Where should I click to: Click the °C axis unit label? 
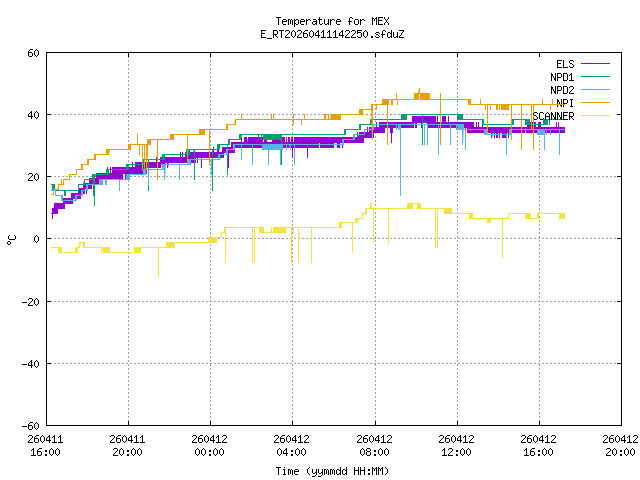(11, 240)
